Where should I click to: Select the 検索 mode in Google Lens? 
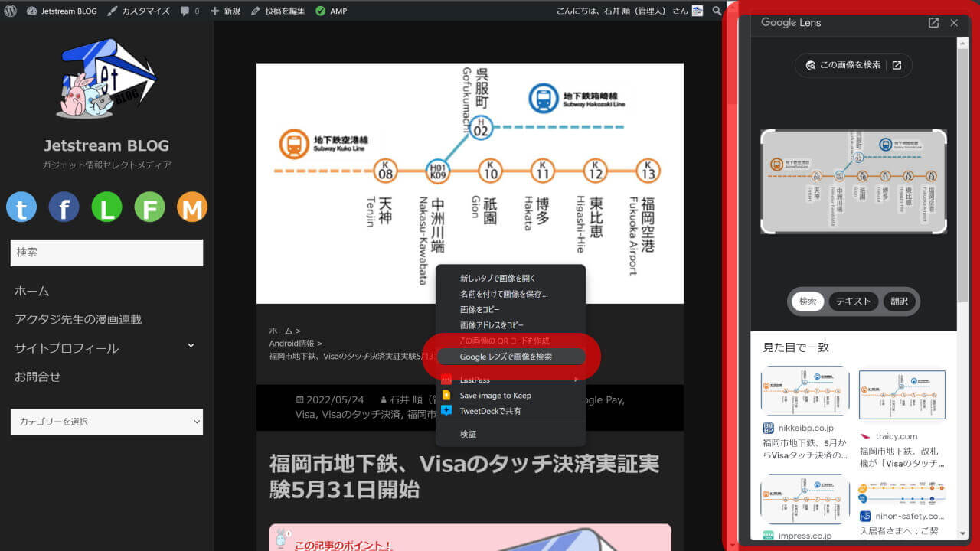tap(808, 302)
